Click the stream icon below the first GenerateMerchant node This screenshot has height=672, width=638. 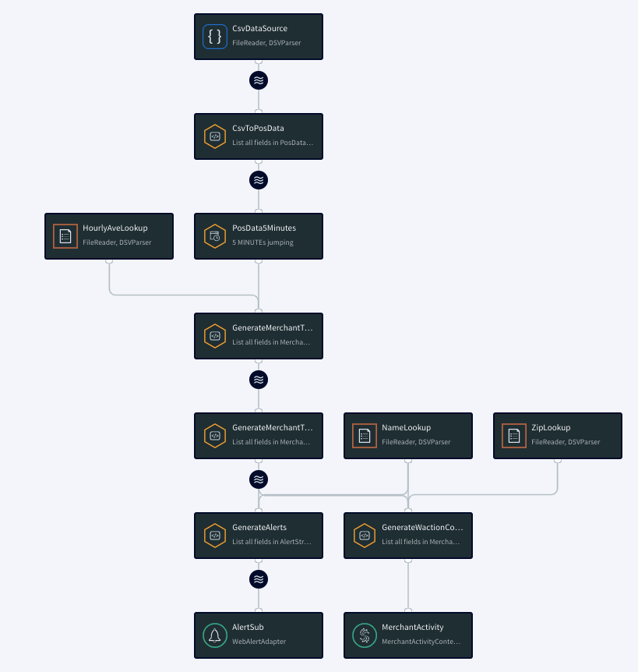click(258, 380)
